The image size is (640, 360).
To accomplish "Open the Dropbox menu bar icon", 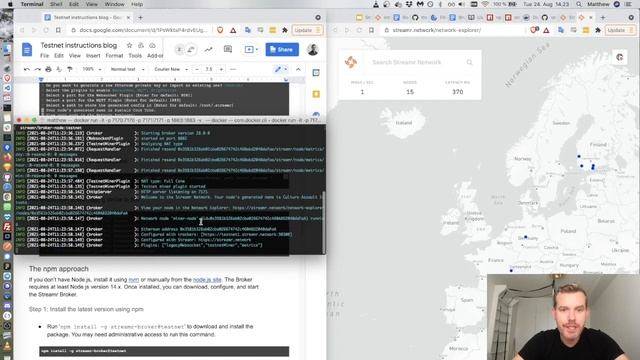I will click(409, 4).
